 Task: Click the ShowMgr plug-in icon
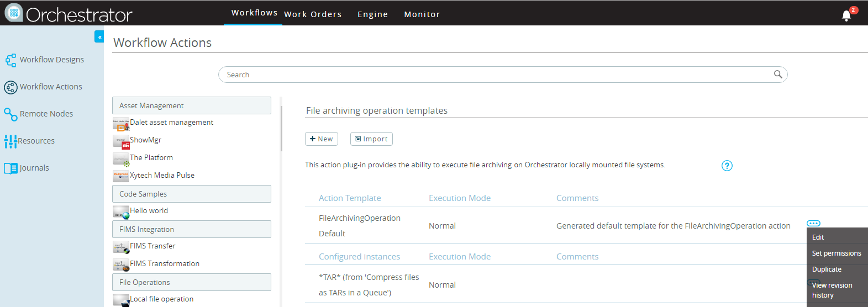pyautogui.click(x=121, y=142)
